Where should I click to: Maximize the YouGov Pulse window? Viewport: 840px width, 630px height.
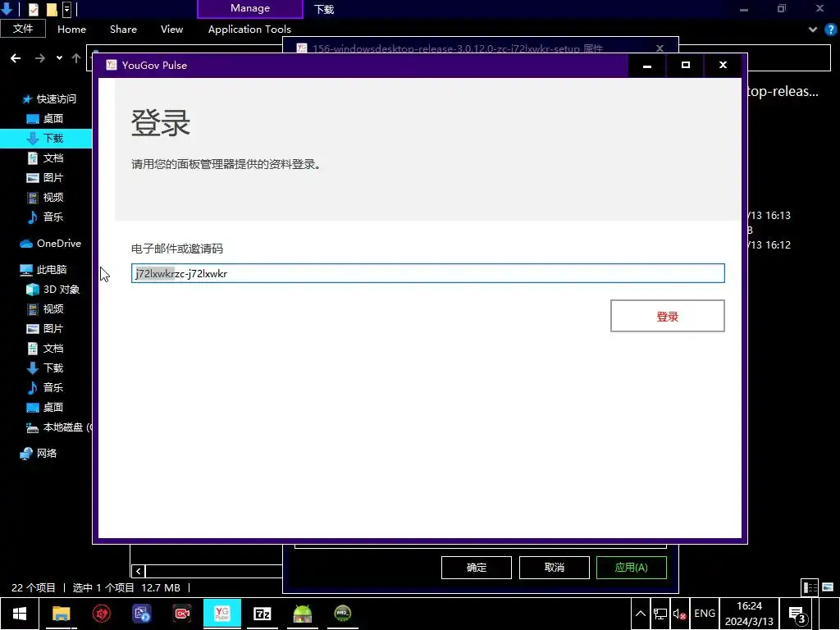tap(685, 66)
